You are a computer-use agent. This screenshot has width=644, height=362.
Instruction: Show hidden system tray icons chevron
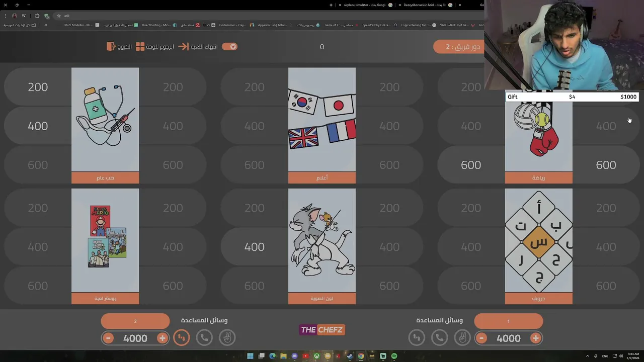pyautogui.click(x=588, y=356)
